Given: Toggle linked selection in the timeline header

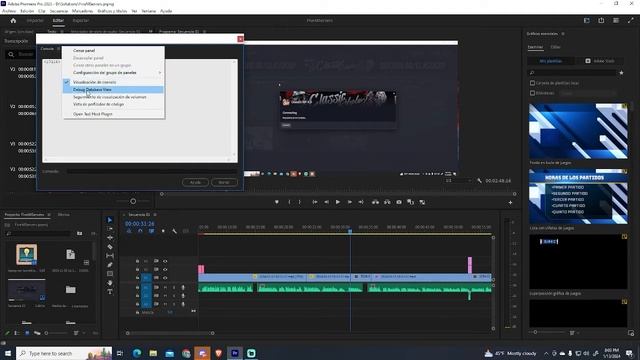Looking at the screenshot, I should (x=151, y=231).
